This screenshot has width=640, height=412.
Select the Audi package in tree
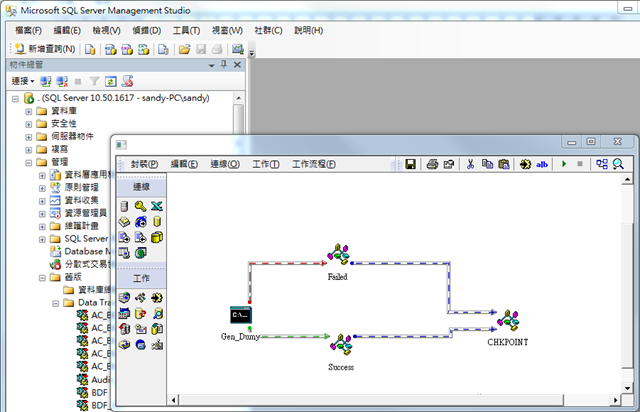(100, 380)
